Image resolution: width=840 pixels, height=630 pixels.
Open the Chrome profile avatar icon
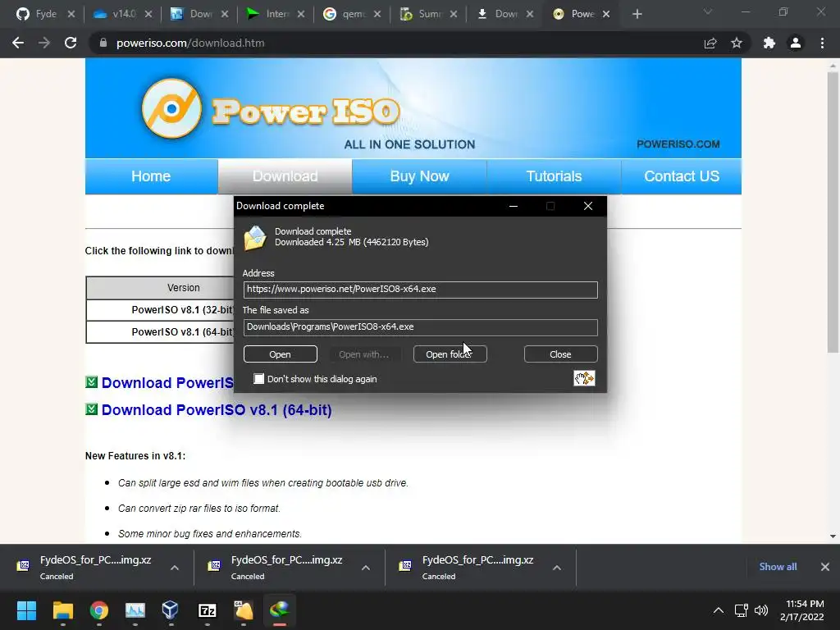coord(796,43)
